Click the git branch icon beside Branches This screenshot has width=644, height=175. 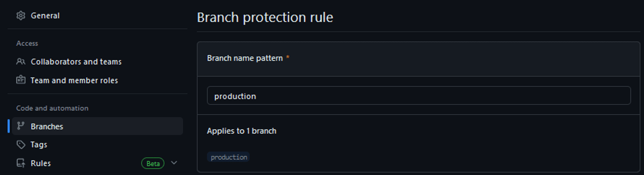[21, 126]
